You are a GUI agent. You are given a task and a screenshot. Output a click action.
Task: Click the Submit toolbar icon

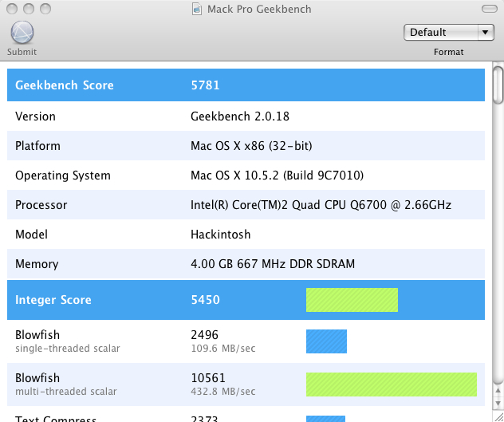pos(22,34)
